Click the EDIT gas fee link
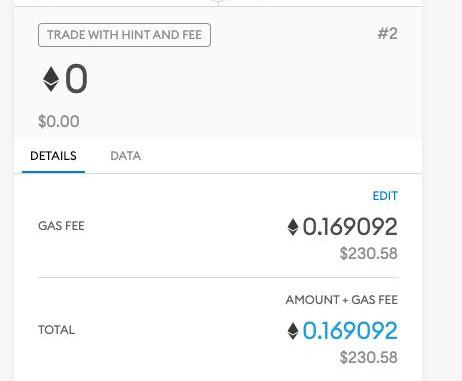 click(x=385, y=196)
